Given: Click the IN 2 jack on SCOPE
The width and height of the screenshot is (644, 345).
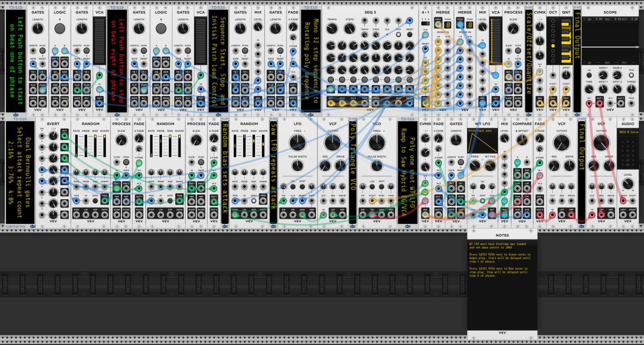Looking at the screenshot, I should click(610, 103).
